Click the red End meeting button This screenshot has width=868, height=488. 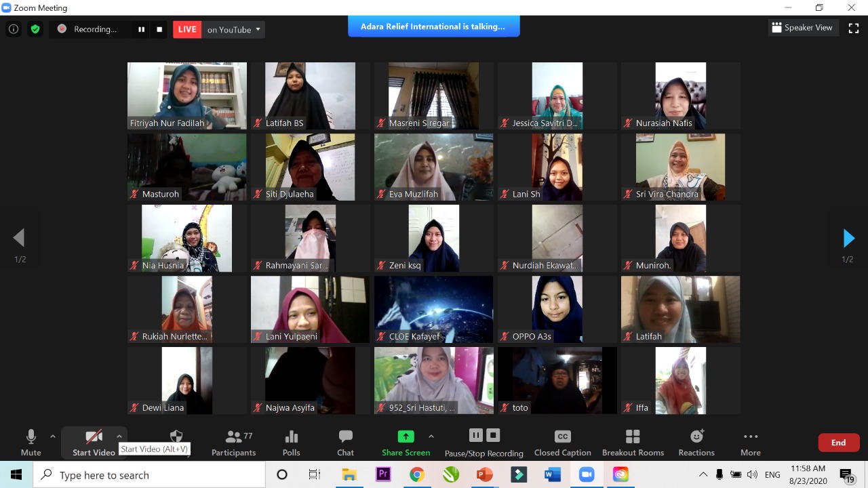click(x=838, y=443)
